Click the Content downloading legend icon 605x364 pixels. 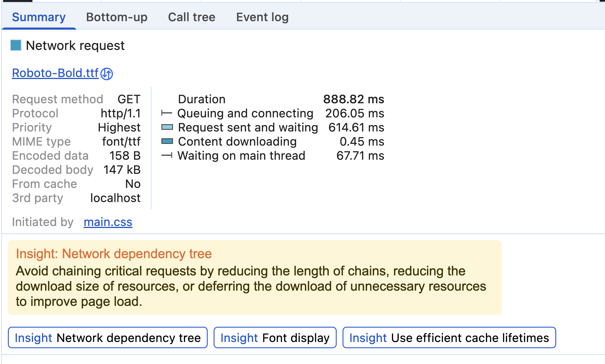[x=167, y=141]
